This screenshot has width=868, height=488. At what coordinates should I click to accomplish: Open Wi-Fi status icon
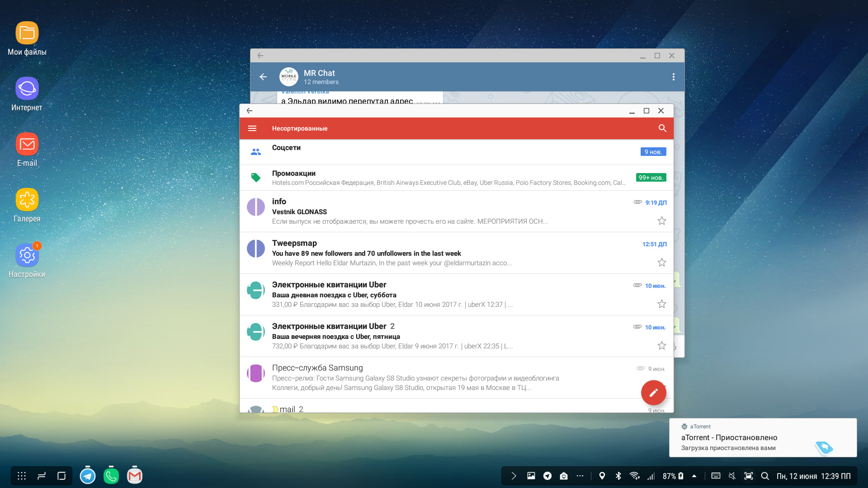pyautogui.click(x=635, y=476)
